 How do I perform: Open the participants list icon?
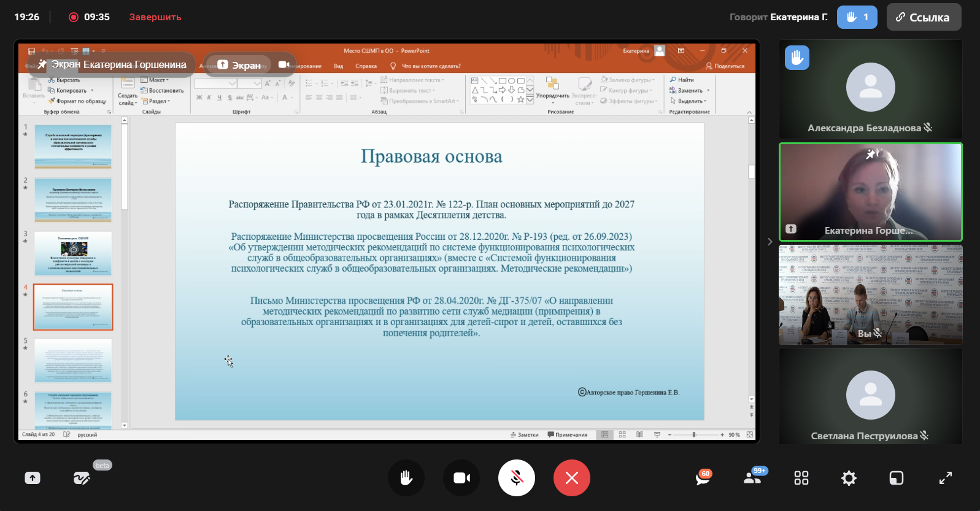752,478
